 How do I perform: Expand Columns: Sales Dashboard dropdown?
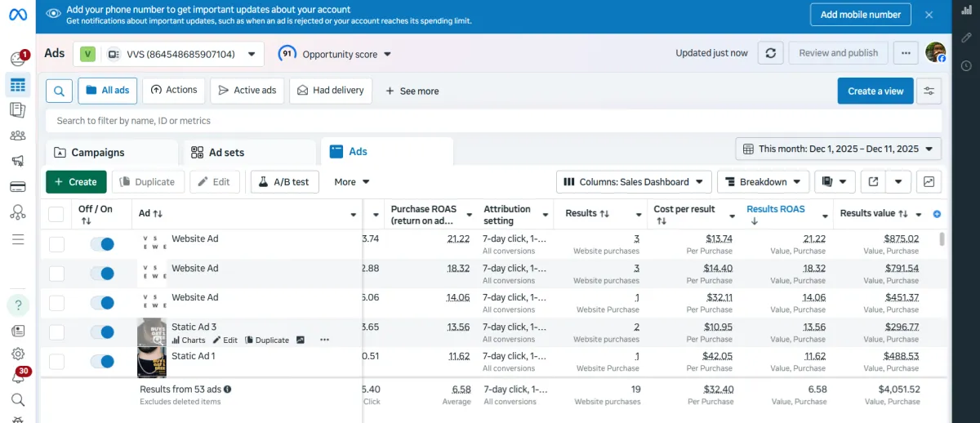pyautogui.click(x=634, y=182)
